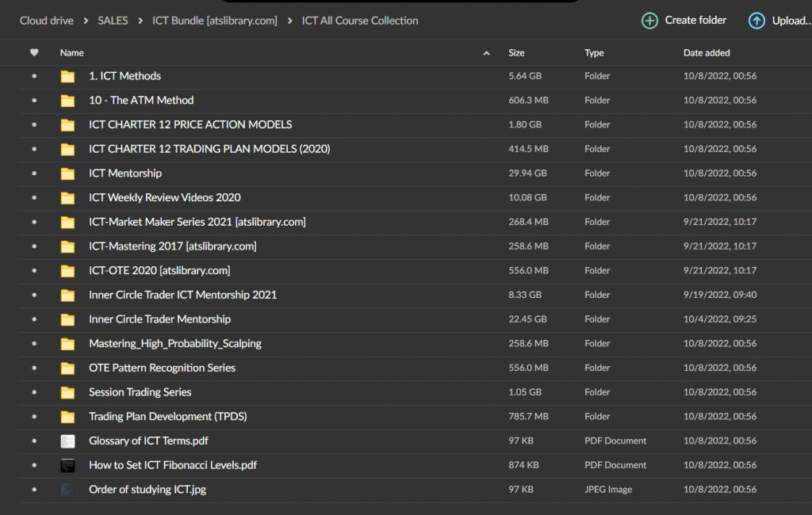Click the folder icon for 'Session Trading Series'
The height and width of the screenshot is (515, 812).
point(67,392)
